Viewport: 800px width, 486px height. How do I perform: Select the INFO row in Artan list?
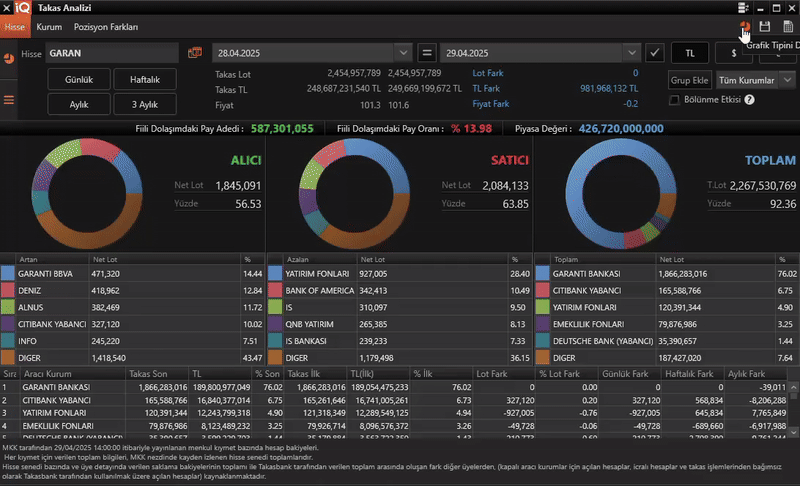click(132, 341)
